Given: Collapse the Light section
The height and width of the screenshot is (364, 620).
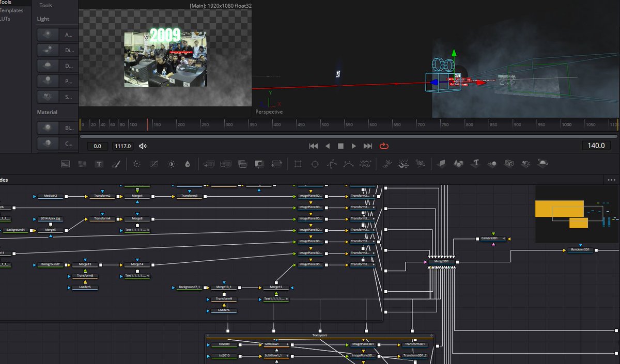Looking at the screenshot, I should (43, 19).
